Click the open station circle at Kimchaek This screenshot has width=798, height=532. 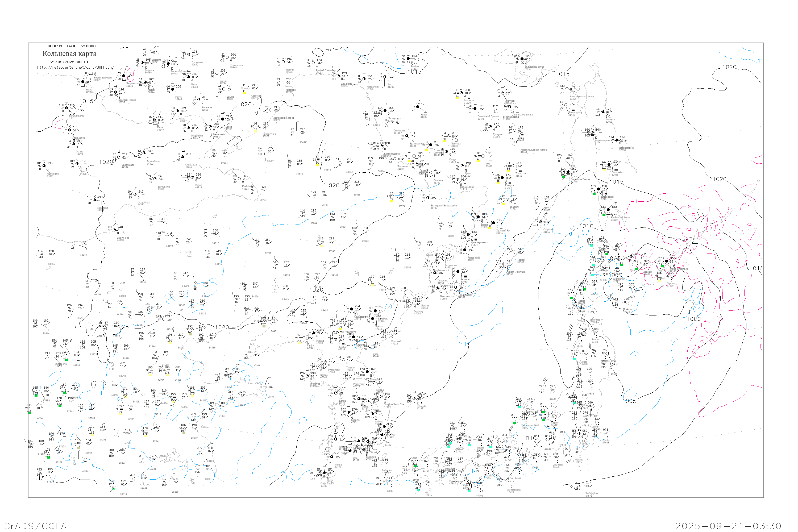point(388,334)
